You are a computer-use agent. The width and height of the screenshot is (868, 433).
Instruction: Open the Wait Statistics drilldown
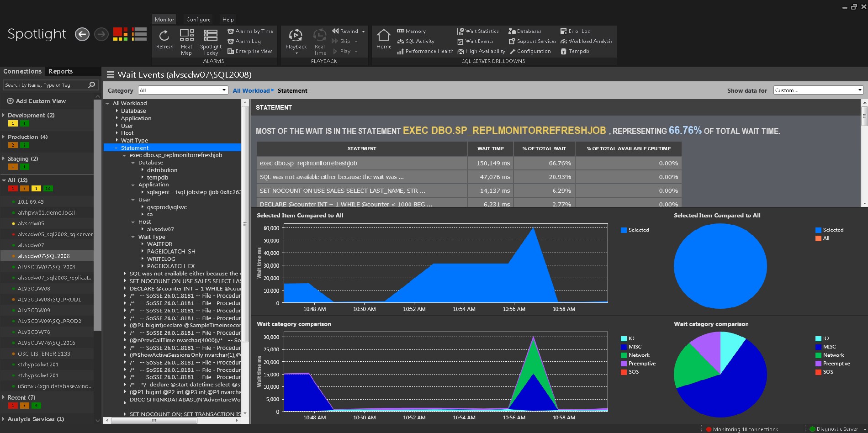point(482,31)
